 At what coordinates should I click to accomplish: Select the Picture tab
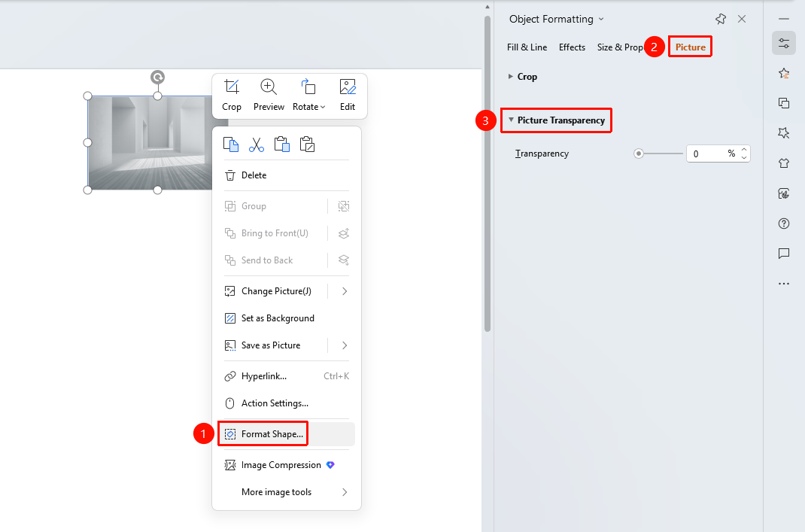(x=691, y=47)
